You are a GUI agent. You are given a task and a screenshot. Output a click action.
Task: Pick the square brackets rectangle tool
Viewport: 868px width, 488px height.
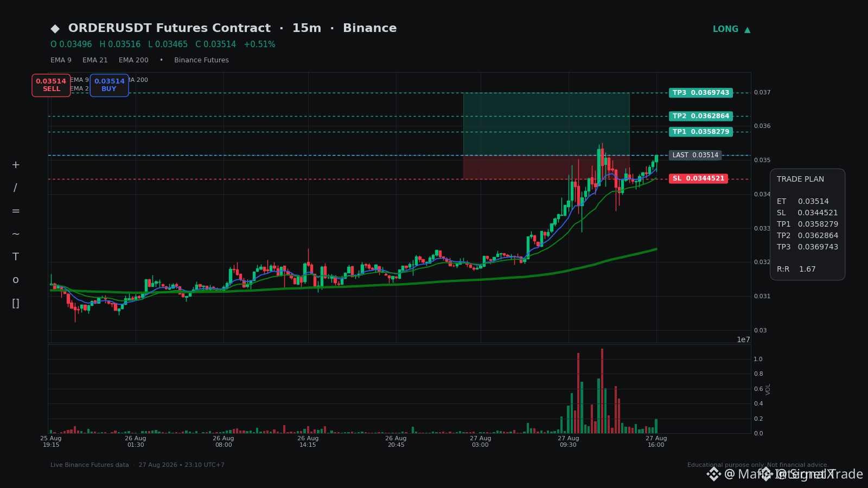16,303
